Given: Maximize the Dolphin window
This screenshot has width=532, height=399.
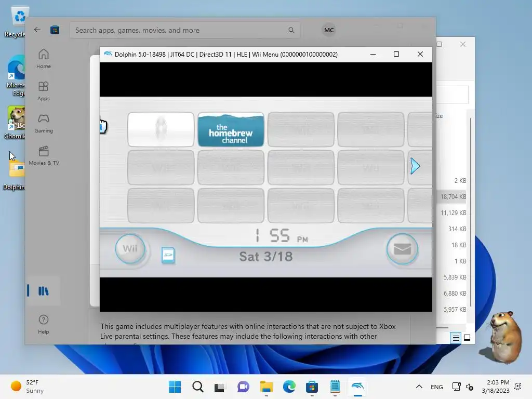Looking at the screenshot, I should click(396, 54).
